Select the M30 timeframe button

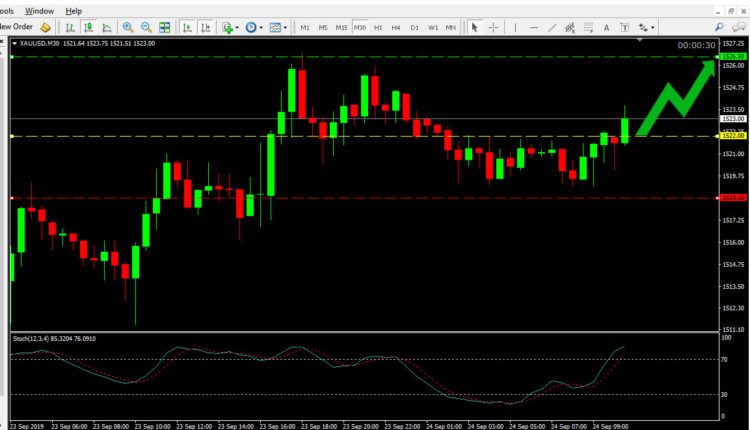[x=360, y=28]
